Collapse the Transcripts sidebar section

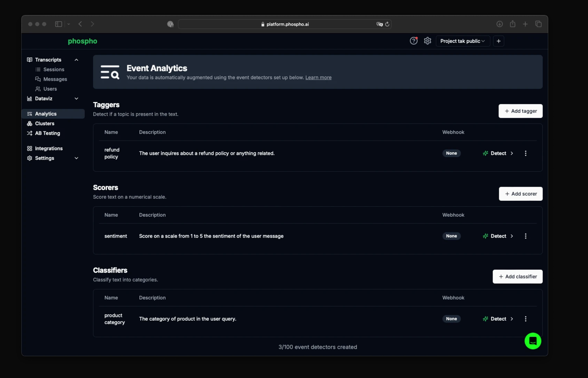tap(76, 60)
